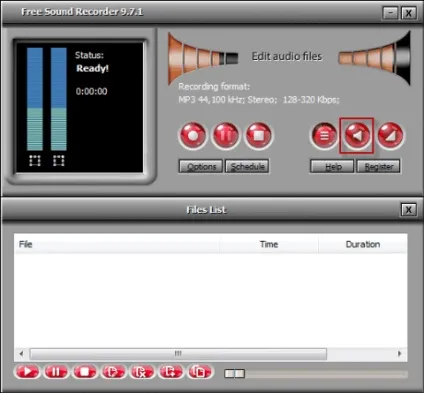Screen dimensions: 424x393
Task: Pause recording using the round pause button
Action: click(226, 136)
